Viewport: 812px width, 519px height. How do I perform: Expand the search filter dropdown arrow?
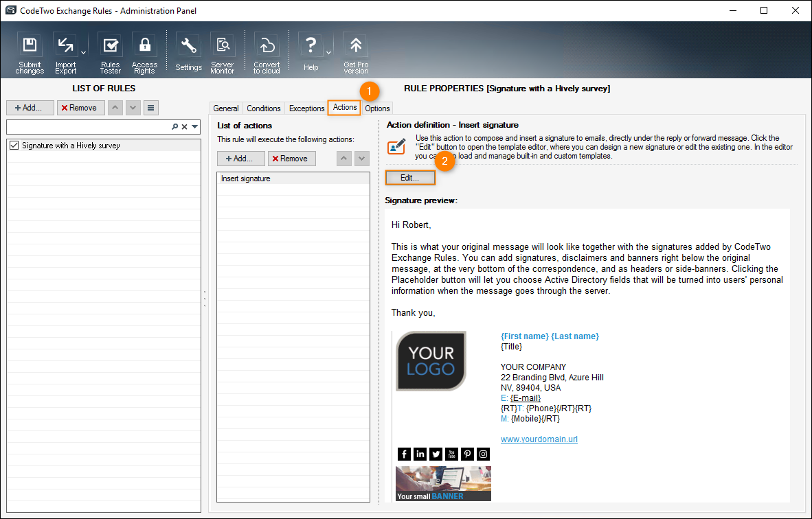194,126
